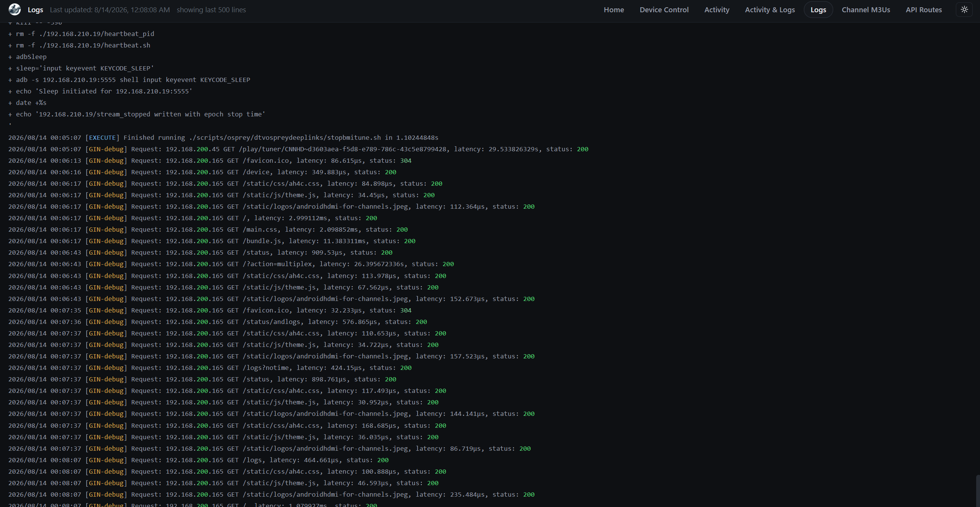Click the GET /main.css request line

tap(208, 229)
